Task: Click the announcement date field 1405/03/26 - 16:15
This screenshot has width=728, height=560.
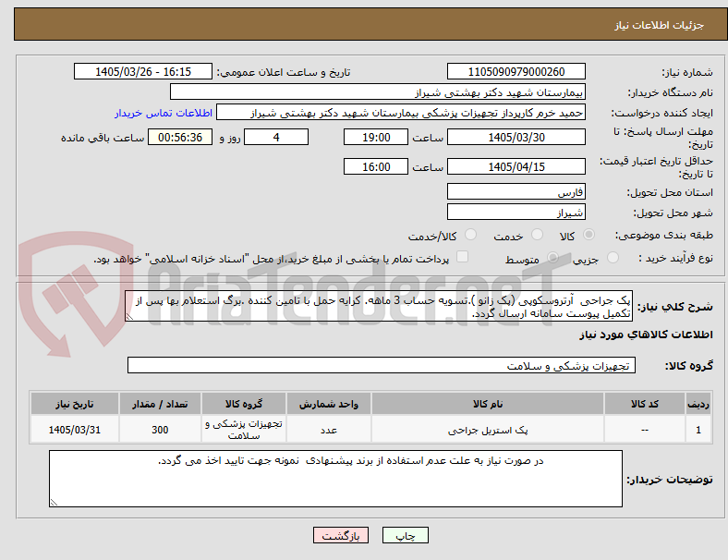Action: click(x=143, y=72)
